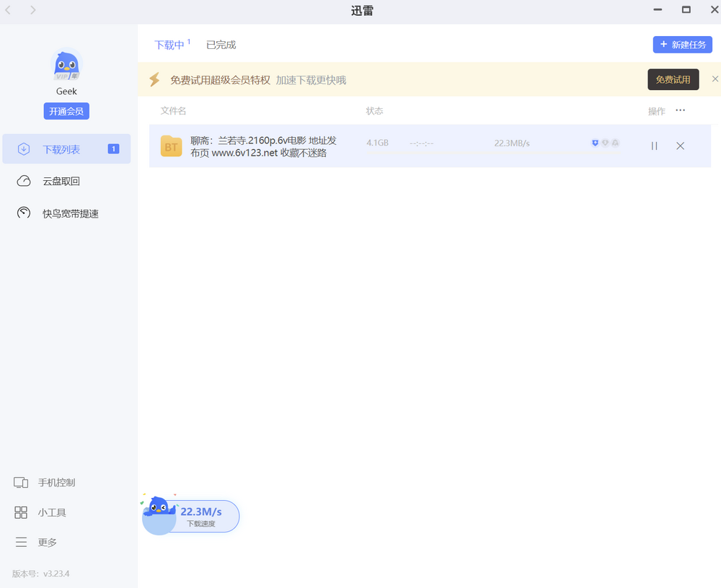Switch to the 已完成 tab
The width and height of the screenshot is (721, 588).
(x=221, y=45)
